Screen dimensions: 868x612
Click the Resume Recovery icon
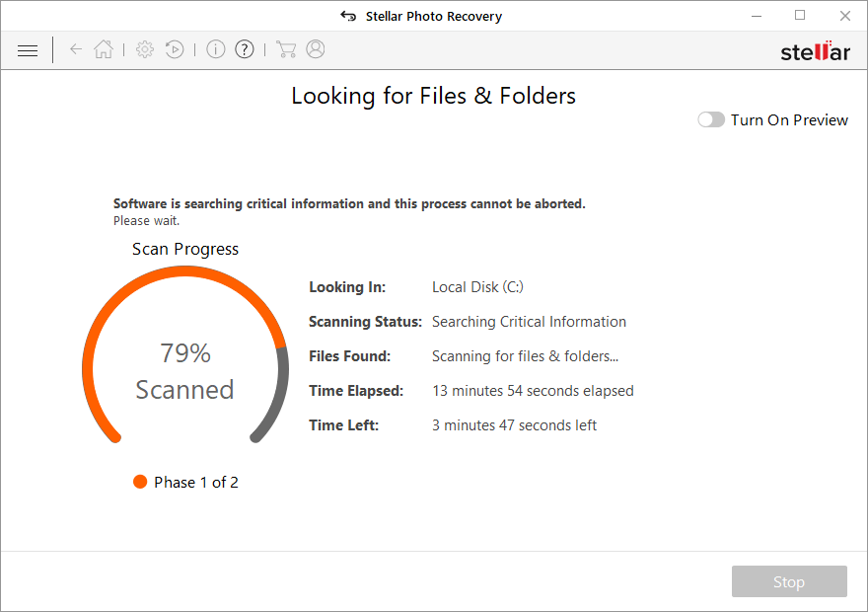tap(174, 49)
